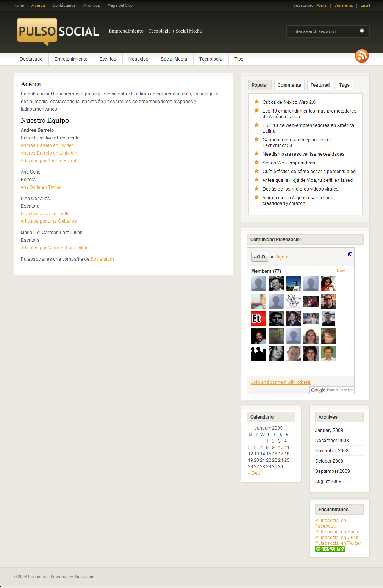Screen dimensions: 383x588
Task: Switch to the Tags tab
Action: click(344, 85)
